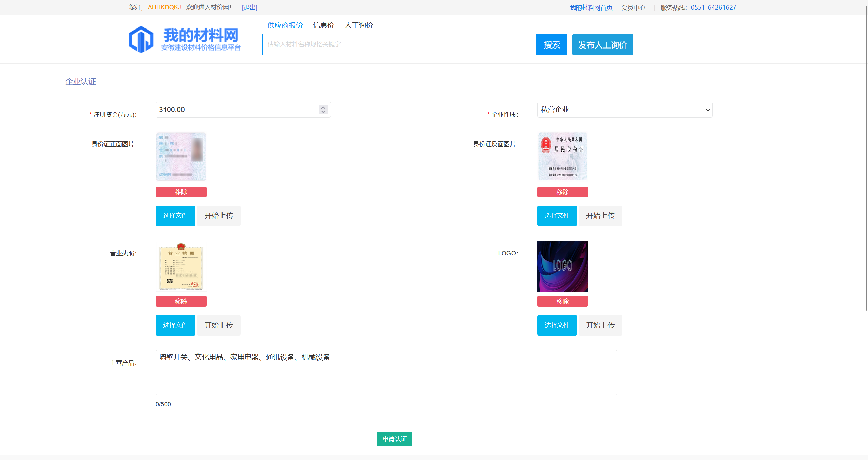Image resolution: width=868 pixels, height=460 pixels.
Task: Increment the 注册资金 spinner up arrow
Action: [323, 107]
